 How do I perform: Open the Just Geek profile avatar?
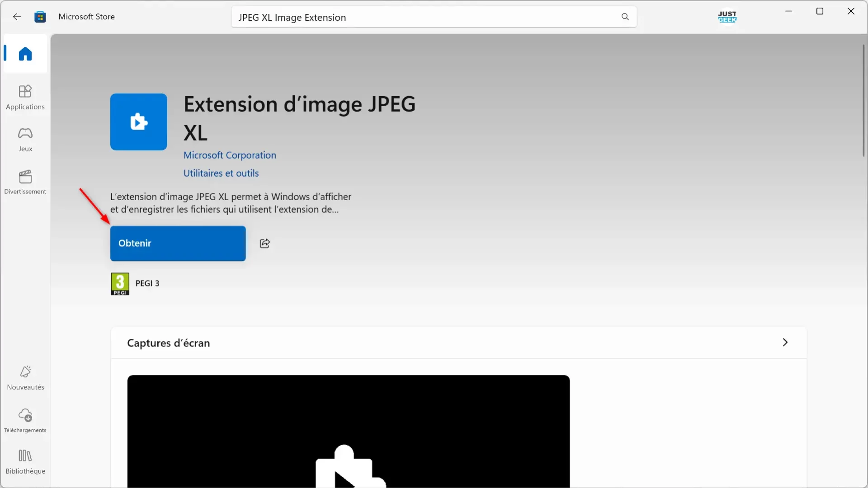click(x=727, y=17)
